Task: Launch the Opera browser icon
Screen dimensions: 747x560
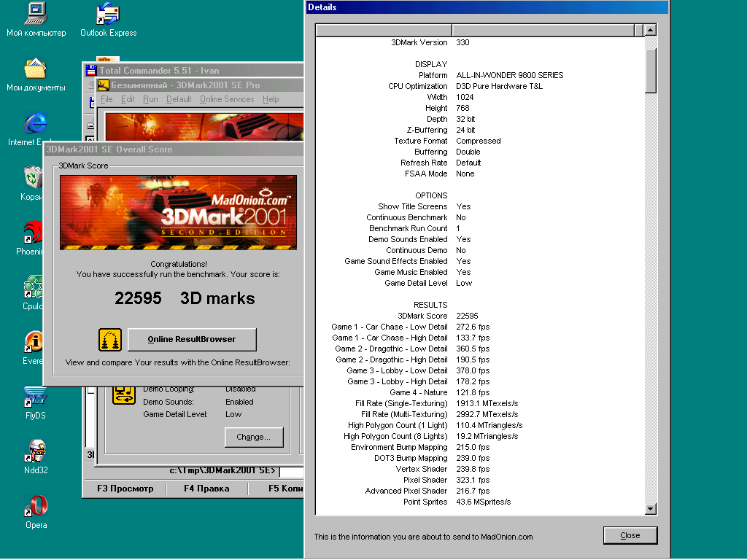Action: (x=36, y=506)
